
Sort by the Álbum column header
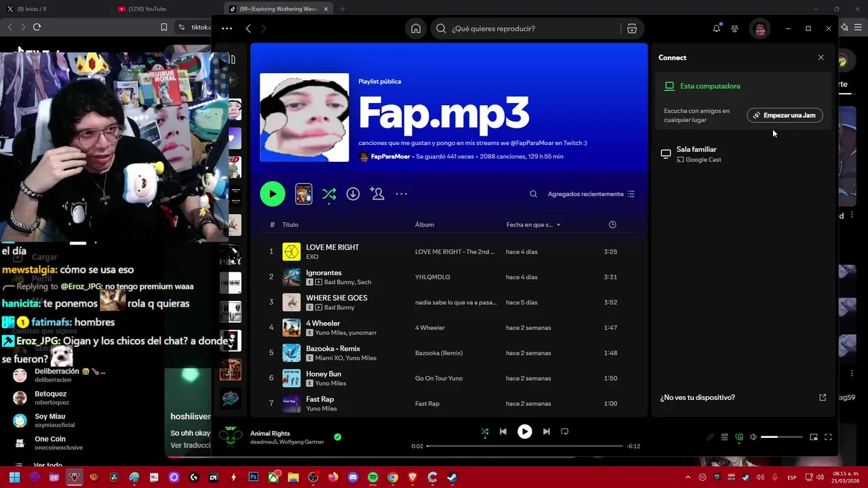tap(425, 224)
